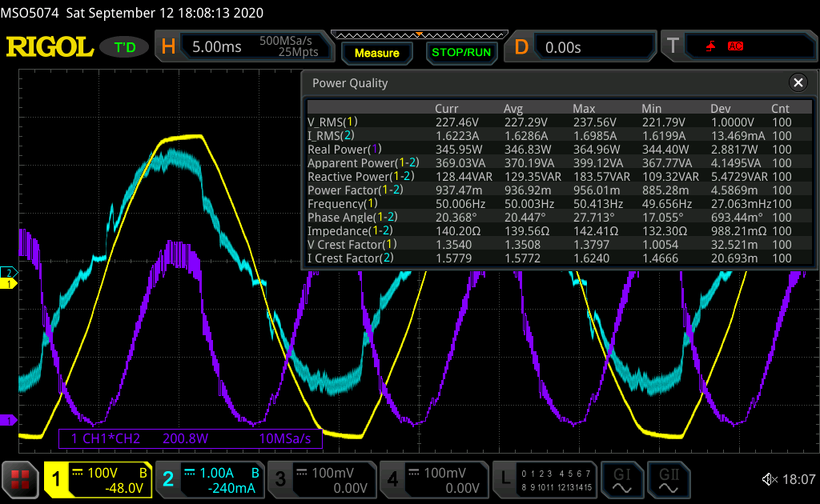Open the Measure menu
This screenshot has height=504, width=820.
[x=376, y=53]
